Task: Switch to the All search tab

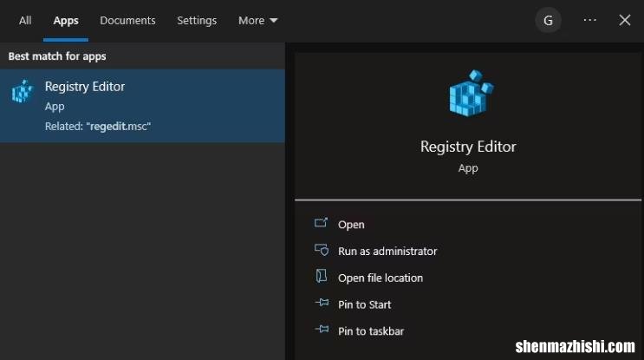Action: (25, 21)
